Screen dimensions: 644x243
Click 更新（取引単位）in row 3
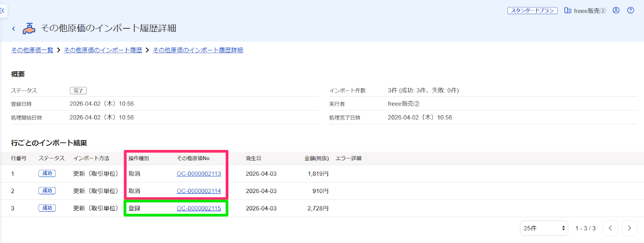(96, 208)
